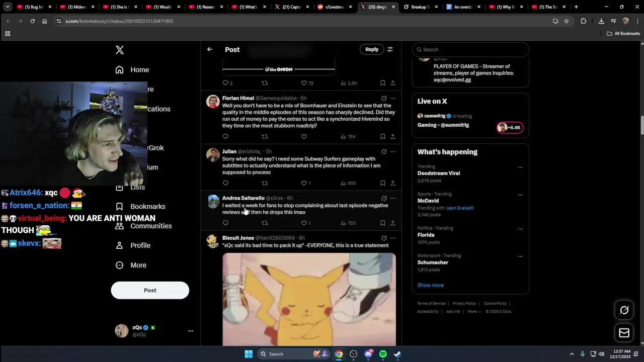Screen dimensions: 644x362
Task: Reply to Florian Himsl's post
Action: (225, 136)
